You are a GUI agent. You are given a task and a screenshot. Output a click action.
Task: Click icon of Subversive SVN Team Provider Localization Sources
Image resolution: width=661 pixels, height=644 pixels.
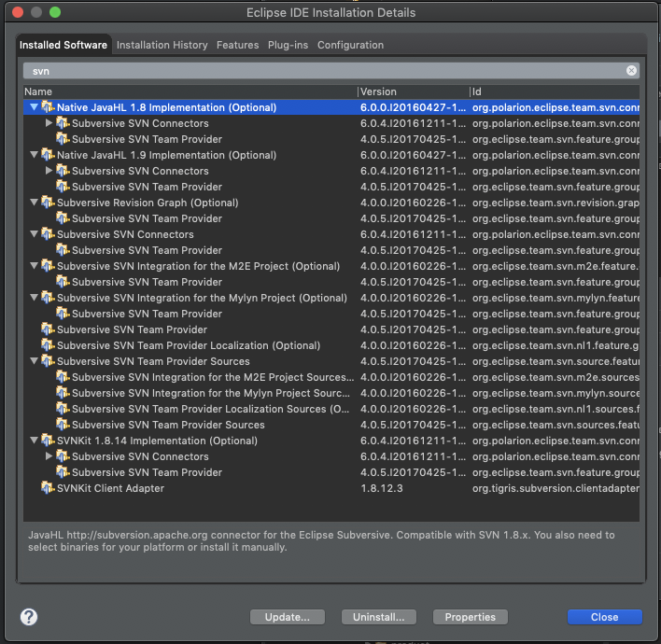coord(63,409)
